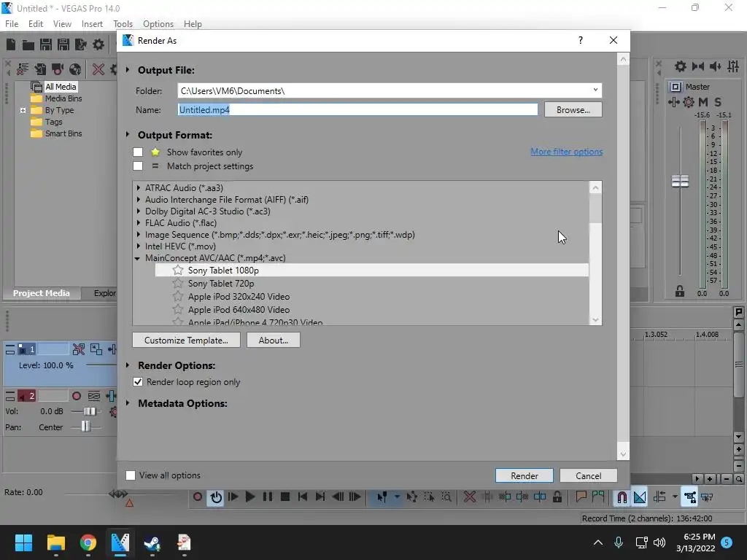
Task: Click the New Project icon in toolbar
Action: coord(11,44)
